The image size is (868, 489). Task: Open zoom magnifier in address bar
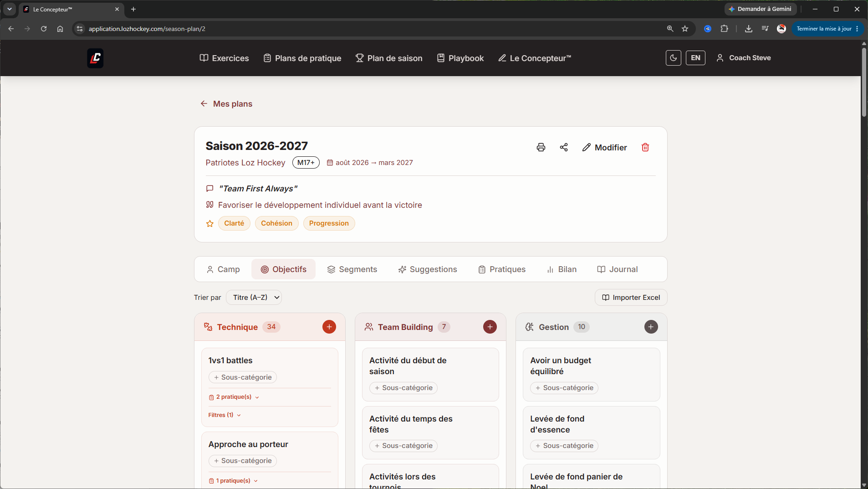[x=670, y=29]
